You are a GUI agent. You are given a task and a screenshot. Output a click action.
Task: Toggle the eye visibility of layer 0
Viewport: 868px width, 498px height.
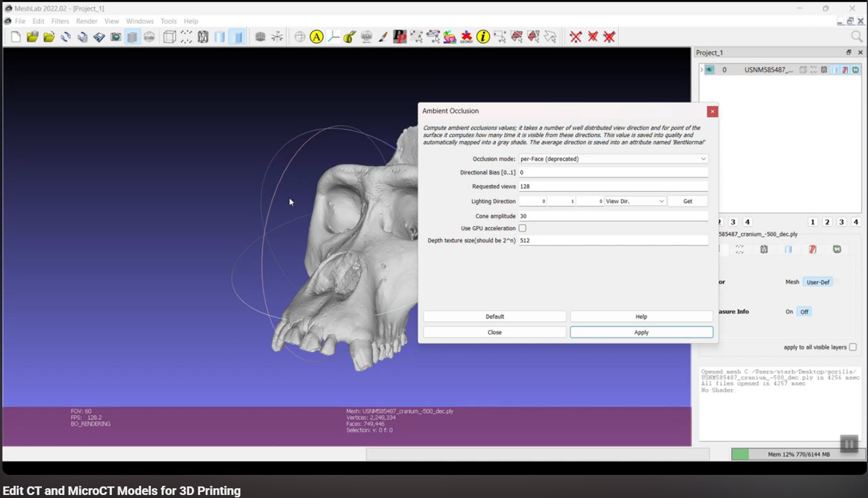click(x=710, y=70)
